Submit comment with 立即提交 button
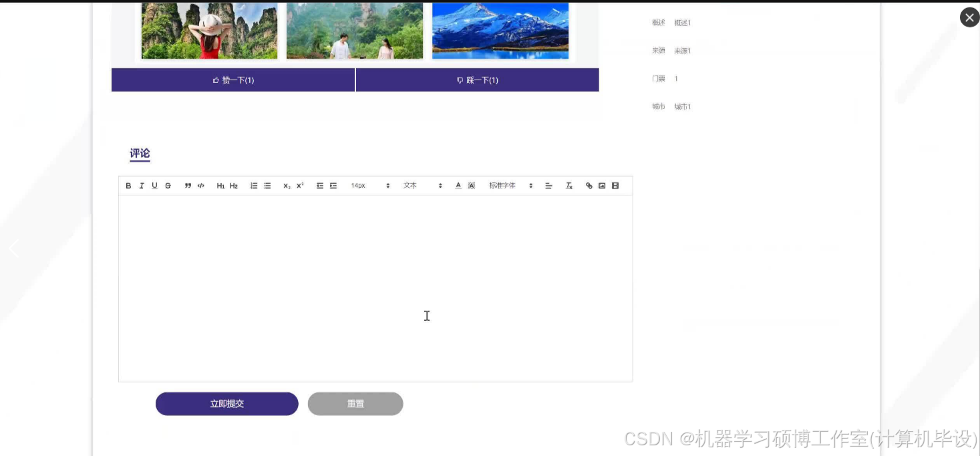This screenshot has width=980, height=456. pos(227,404)
